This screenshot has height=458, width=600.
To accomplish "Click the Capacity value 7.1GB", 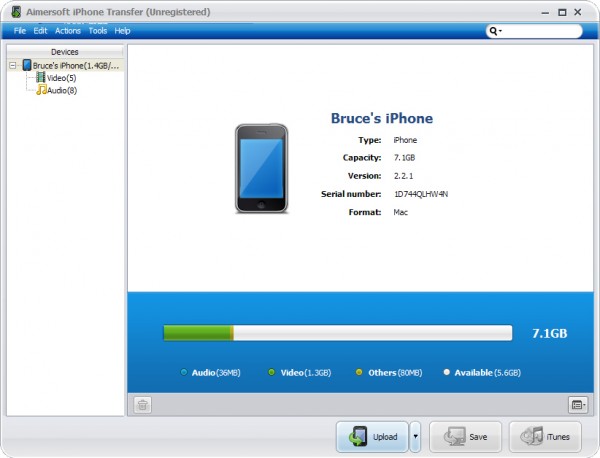I will [x=404, y=158].
